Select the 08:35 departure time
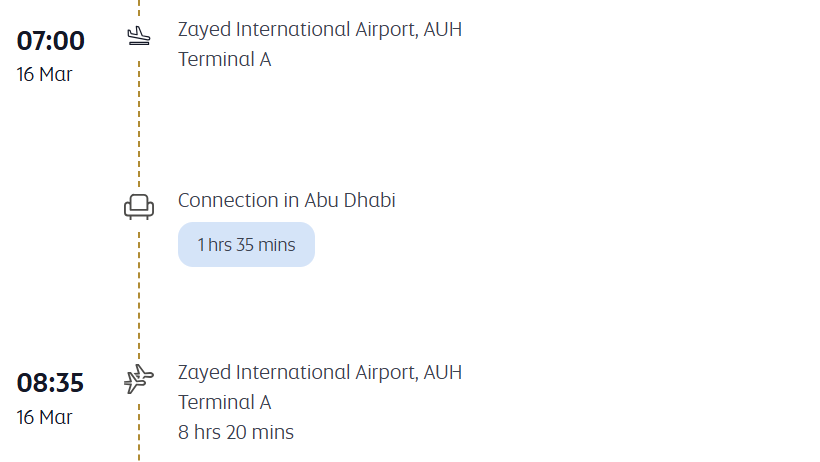 pyautogui.click(x=51, y=383)
